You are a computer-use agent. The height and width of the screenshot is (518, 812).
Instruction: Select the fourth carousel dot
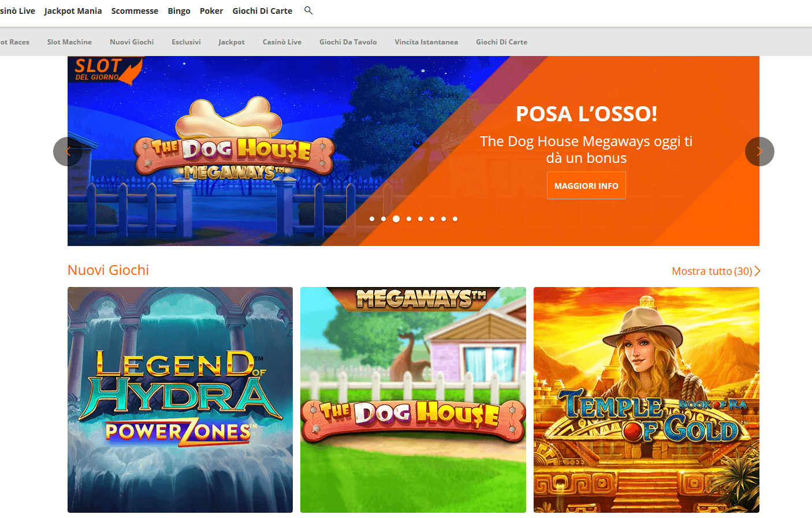(409, 219)
